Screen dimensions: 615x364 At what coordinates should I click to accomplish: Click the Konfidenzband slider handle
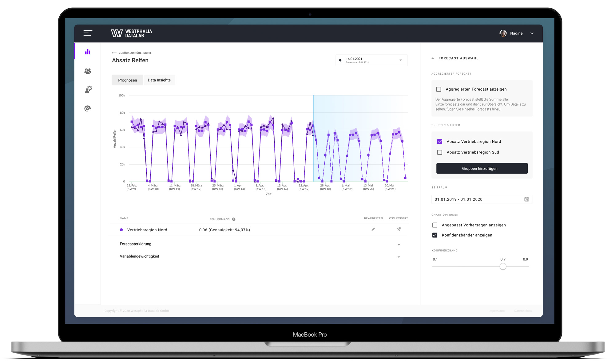(x=503, y=266)
